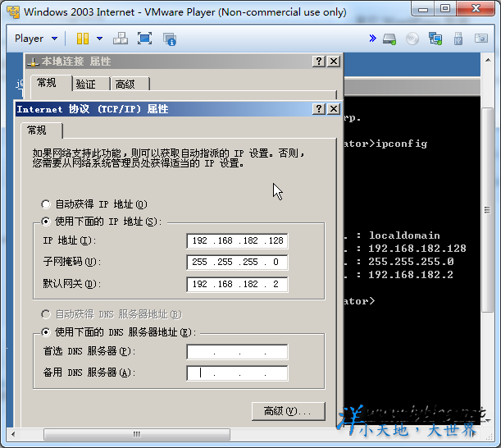
Task: Select the 常规 tab in 本地连接 属性
Action: pyautogui.click(x=51, y=83)
